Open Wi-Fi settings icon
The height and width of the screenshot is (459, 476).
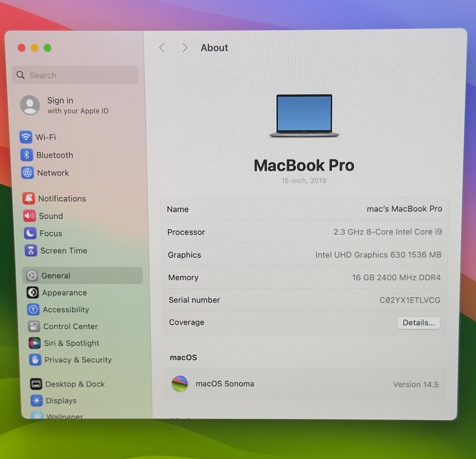pyautogui.click(x=26, y=137)
